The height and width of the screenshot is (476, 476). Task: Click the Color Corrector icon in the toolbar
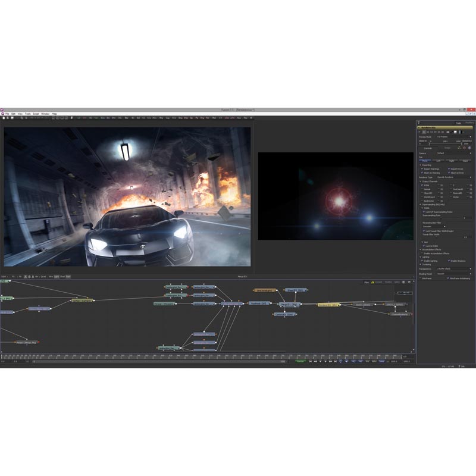tap(148, 117)
